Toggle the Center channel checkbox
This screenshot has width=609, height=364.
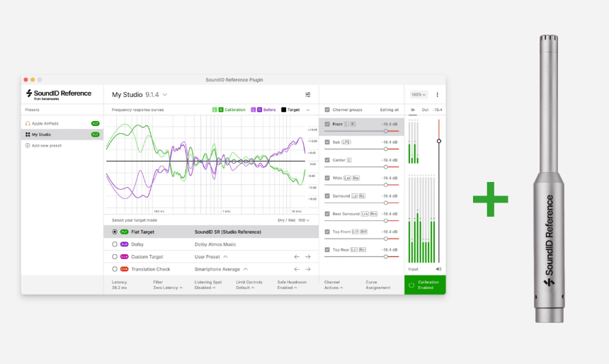point(327,160)
